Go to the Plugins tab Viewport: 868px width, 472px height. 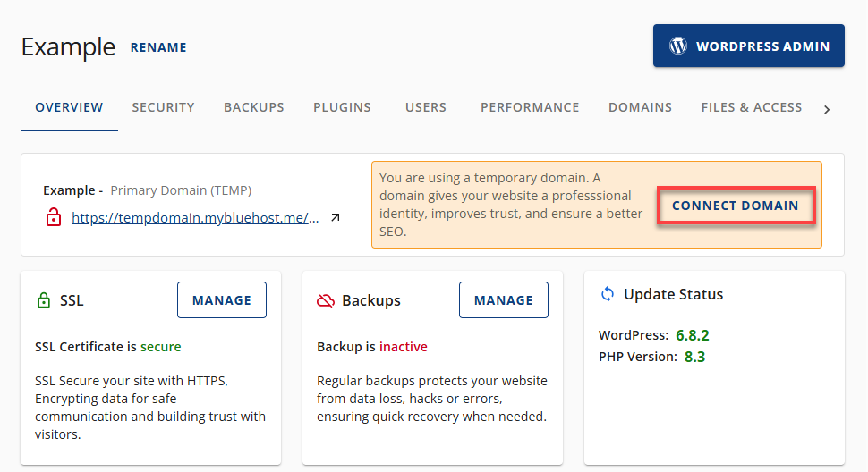pyautogui.click(x=342, y=107)
